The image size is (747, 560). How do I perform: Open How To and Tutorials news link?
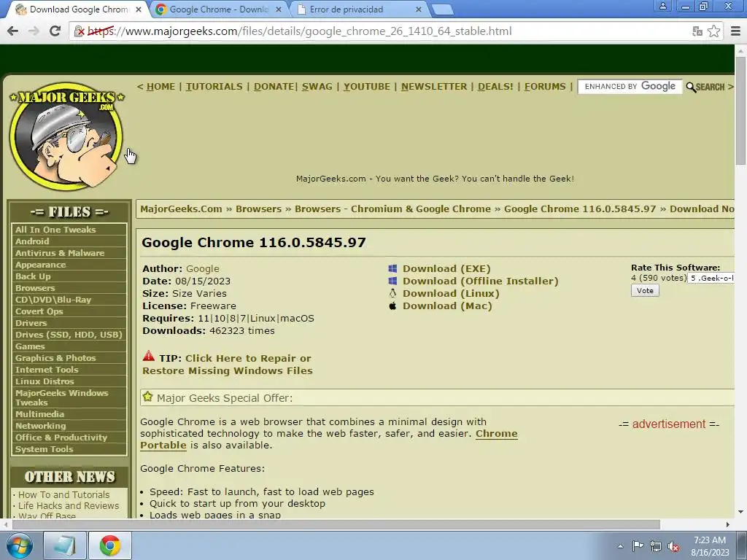pos(64,495)
